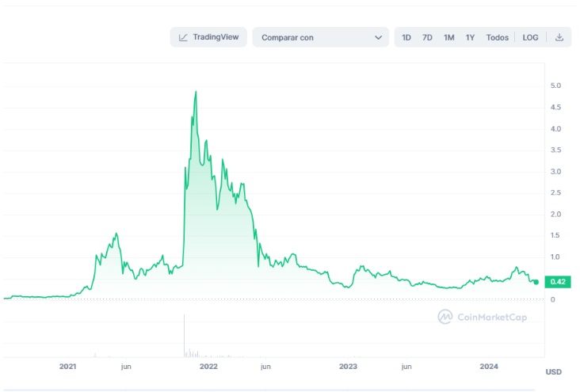This screenshot has height=392, width=580.
Task: Click the 2023 label on the time axis
Action: click(x=348, y=367)
